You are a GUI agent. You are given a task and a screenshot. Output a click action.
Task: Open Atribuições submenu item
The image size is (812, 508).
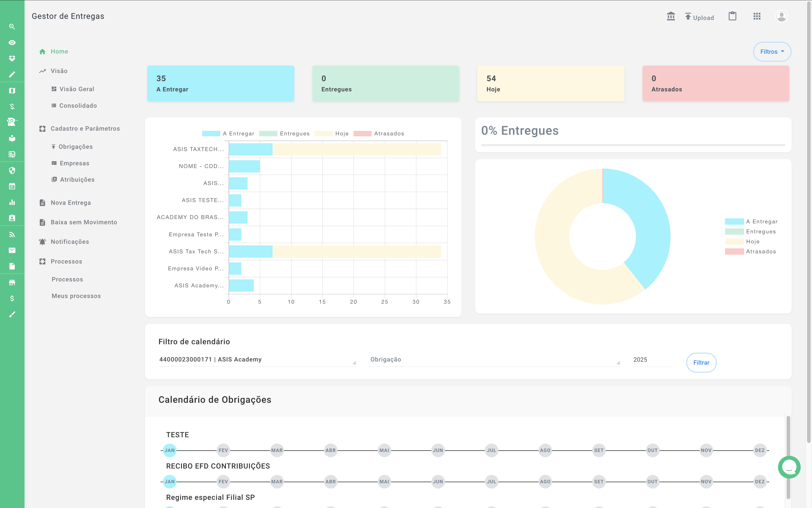[x=73, y=180]
